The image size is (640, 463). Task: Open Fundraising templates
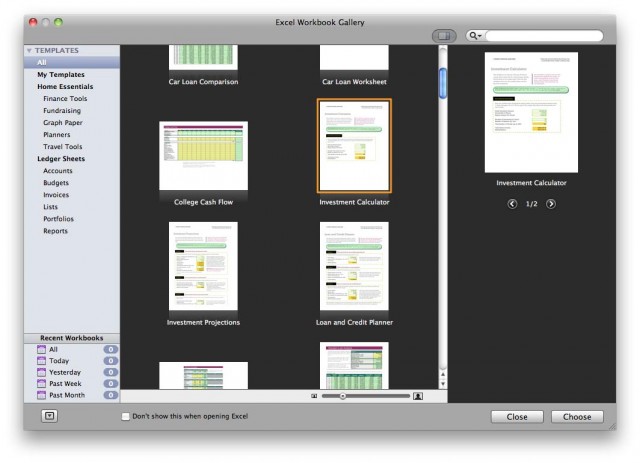tap(62, 111)
